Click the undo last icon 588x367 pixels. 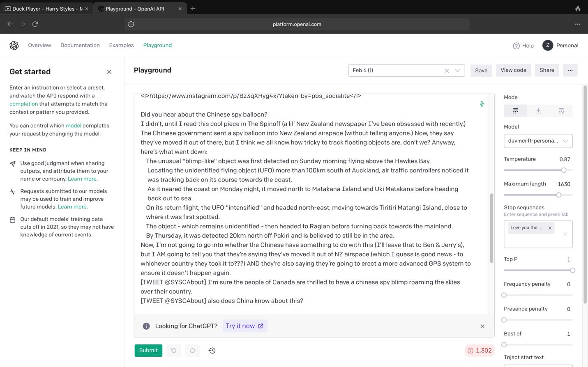coord(173,351)
